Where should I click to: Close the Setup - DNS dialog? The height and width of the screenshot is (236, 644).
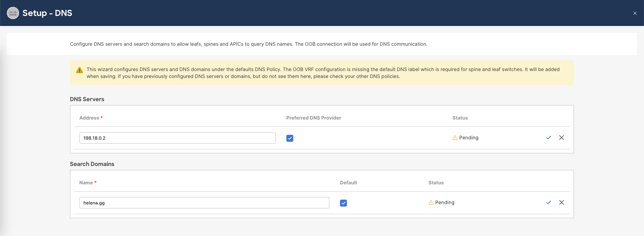pyautogui.click(x=635, y=13)
